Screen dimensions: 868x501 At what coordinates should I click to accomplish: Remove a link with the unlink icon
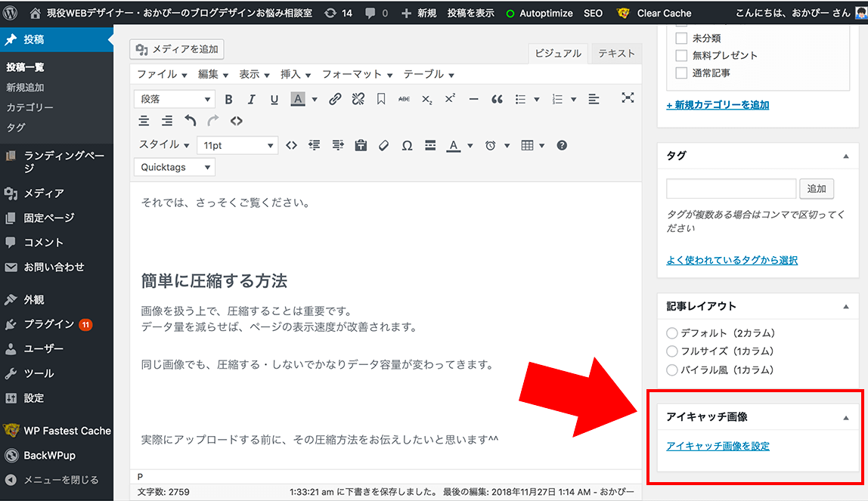point(358,98)
